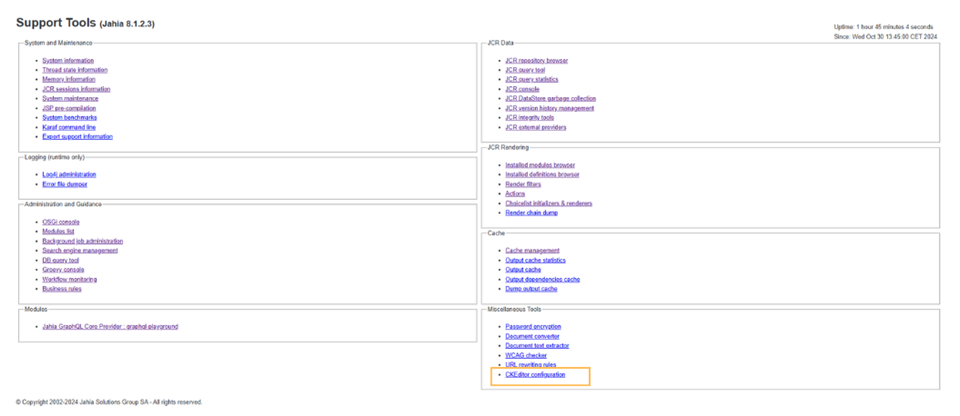Go to Search engine management

click(80, 251)
